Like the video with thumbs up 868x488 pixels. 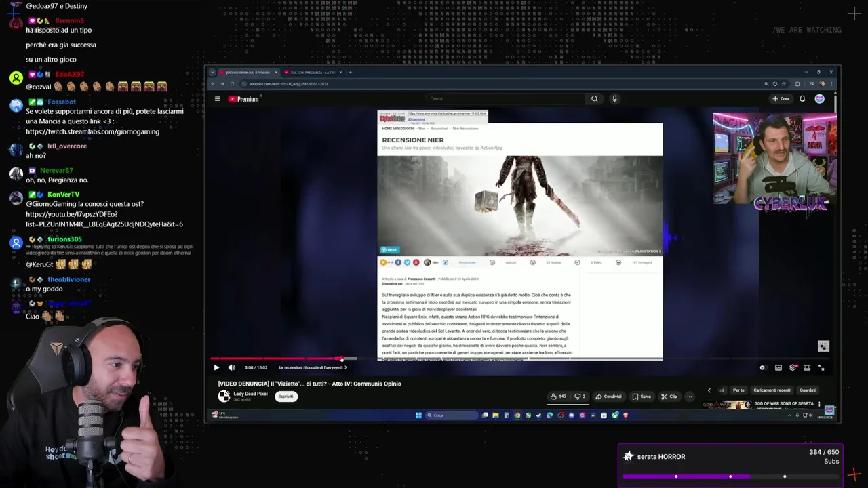[558, 396]
